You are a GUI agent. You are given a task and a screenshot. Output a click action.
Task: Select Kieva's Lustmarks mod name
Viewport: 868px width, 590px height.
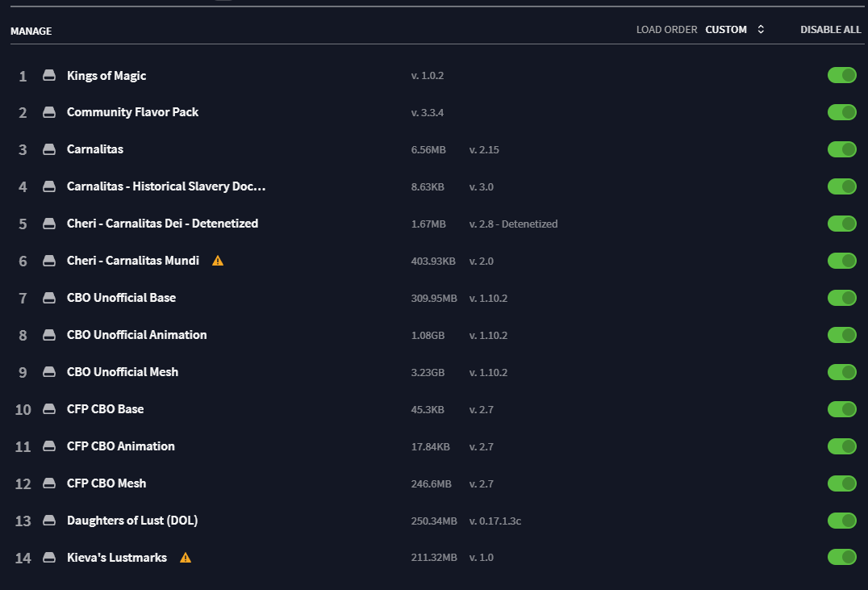[117, 558]
